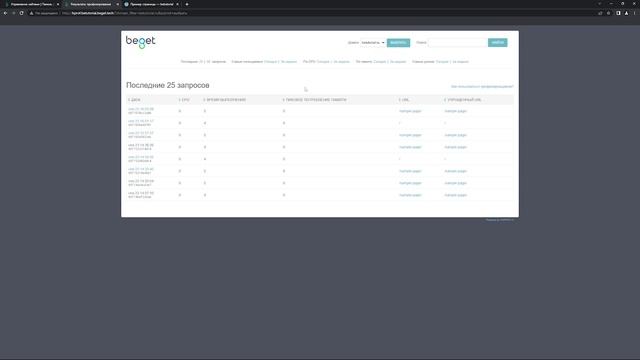
Task: Click the Powered by footer link
Action: click(500, 220)
